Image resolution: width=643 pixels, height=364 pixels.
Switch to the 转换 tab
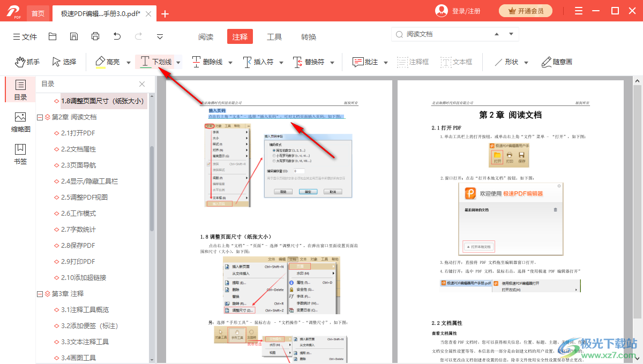(309, 37)
